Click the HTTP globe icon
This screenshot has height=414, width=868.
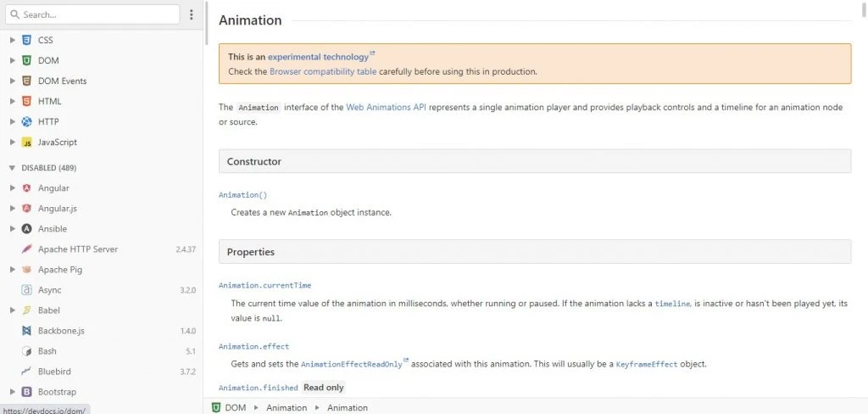(x=26, y=121)
